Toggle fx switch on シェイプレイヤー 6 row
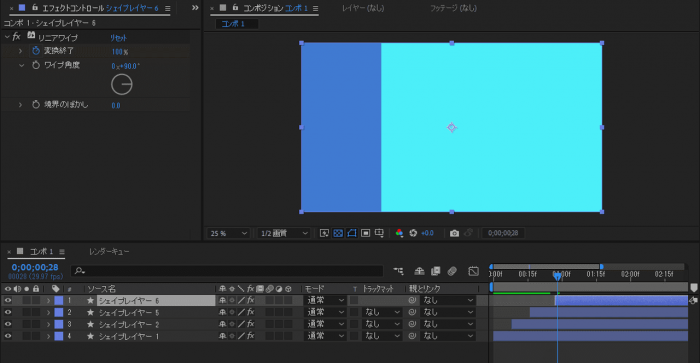The width and height of the screenshot is (700, 363). [x=250, y=300]
